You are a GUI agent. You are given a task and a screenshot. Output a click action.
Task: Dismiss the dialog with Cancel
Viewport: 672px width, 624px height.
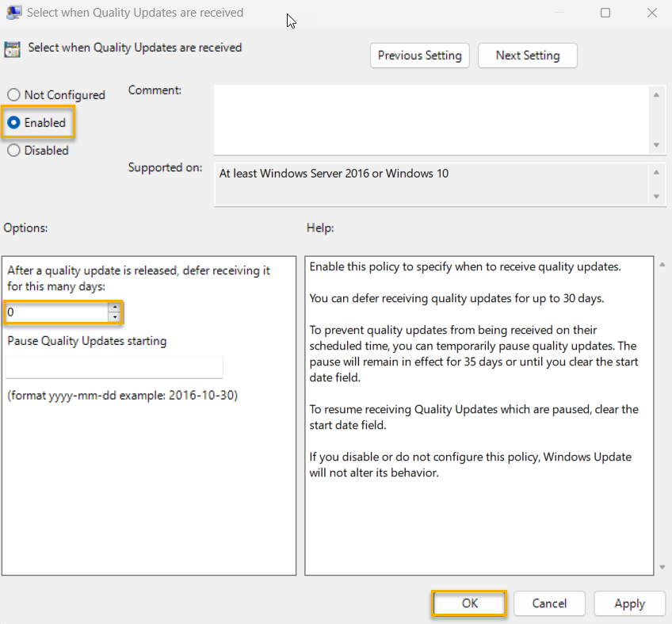[549, 603]
